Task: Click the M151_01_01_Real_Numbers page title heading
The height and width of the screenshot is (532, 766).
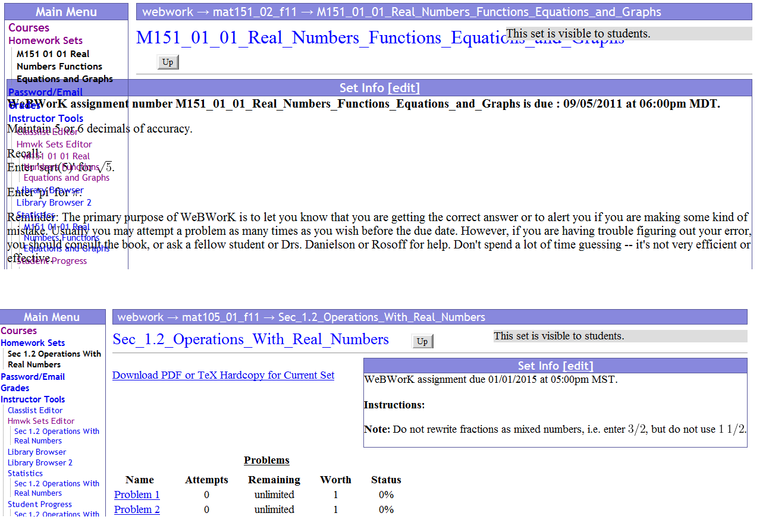Action: (x=380, y=37)
